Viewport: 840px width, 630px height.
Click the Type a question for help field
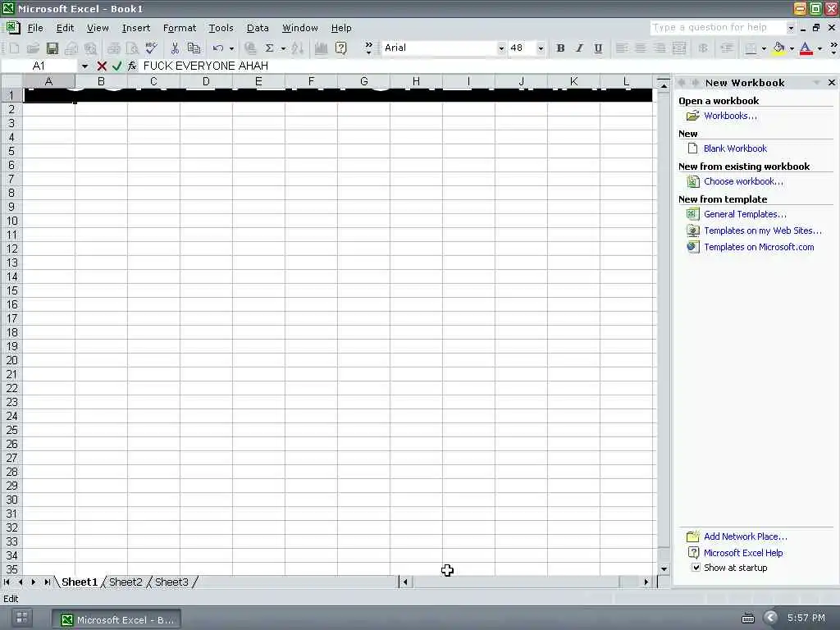[x=717, y=27]
